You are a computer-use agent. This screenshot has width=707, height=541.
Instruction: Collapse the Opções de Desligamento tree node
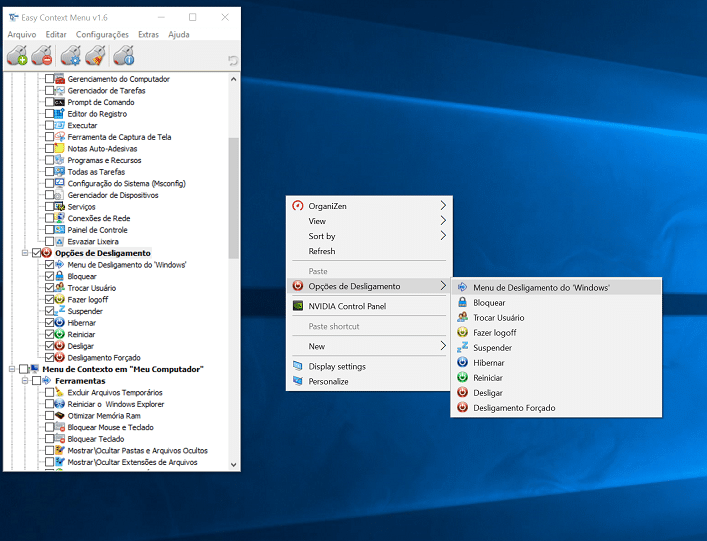click(25, 253)
